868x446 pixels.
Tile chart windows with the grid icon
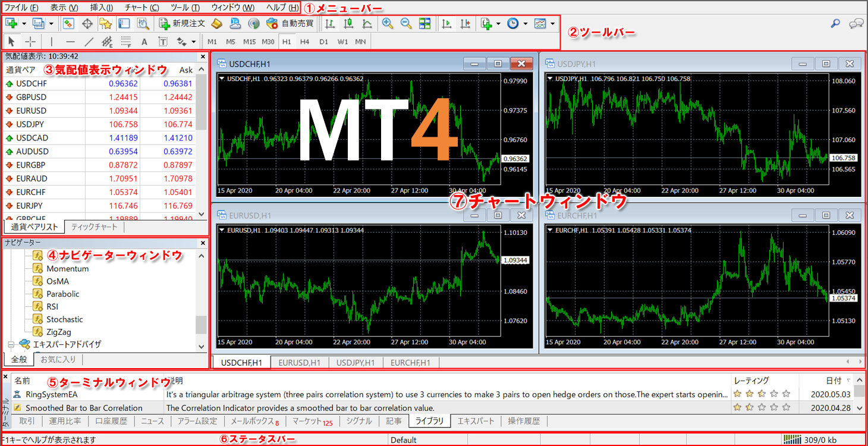[424, 24]
